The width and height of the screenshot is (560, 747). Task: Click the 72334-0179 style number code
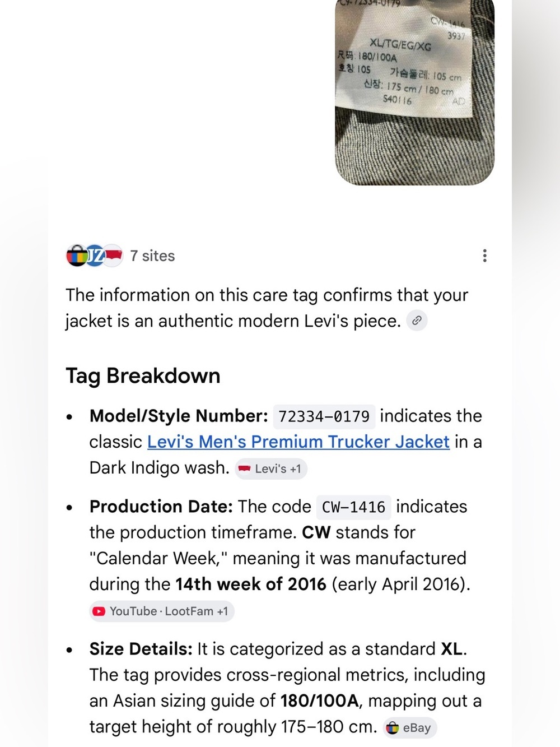tap(324, 416)
